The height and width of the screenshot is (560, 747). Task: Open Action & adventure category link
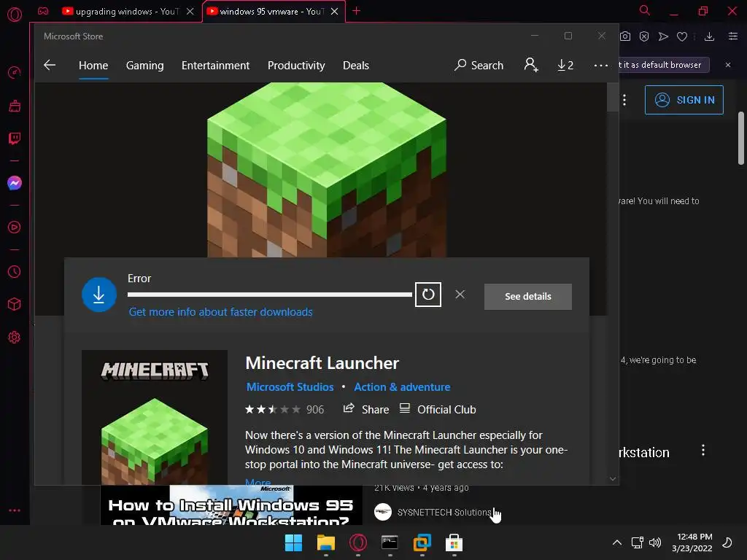[402, 386]
